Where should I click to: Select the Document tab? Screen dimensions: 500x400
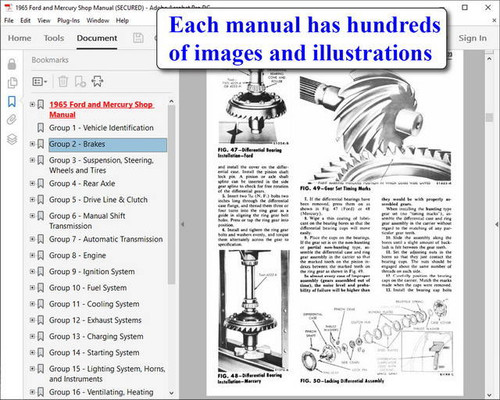point(97,38)
